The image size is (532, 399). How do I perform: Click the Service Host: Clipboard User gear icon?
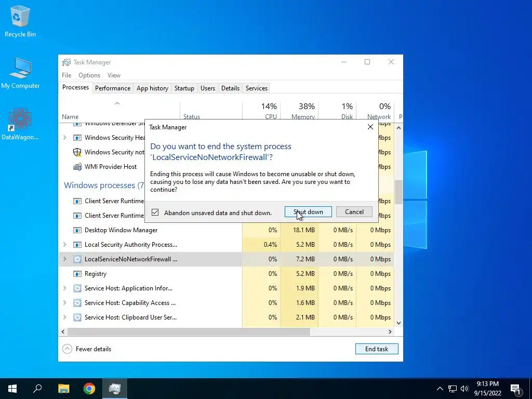tap(77, 317)
